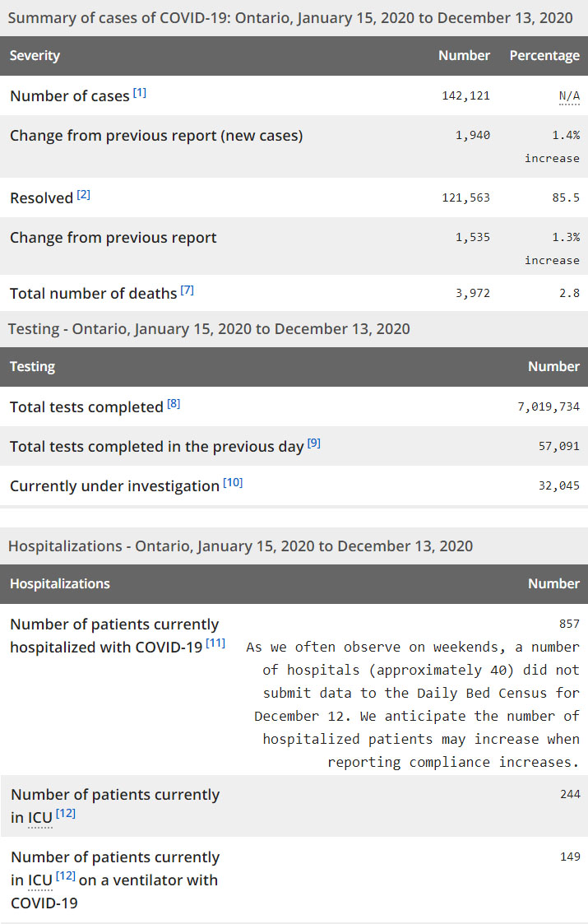
Task: Open footnote 1 beside Number of cases
Action: point(140,93)
